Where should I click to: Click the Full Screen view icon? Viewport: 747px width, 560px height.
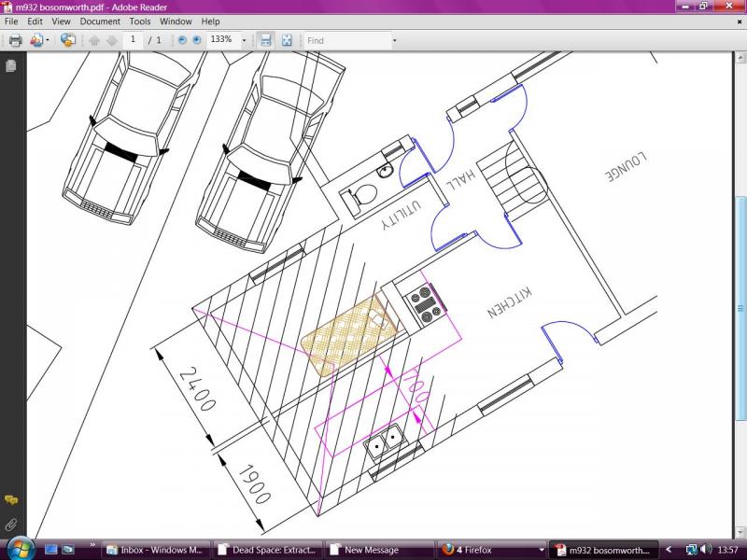click(x=287, y=41)
